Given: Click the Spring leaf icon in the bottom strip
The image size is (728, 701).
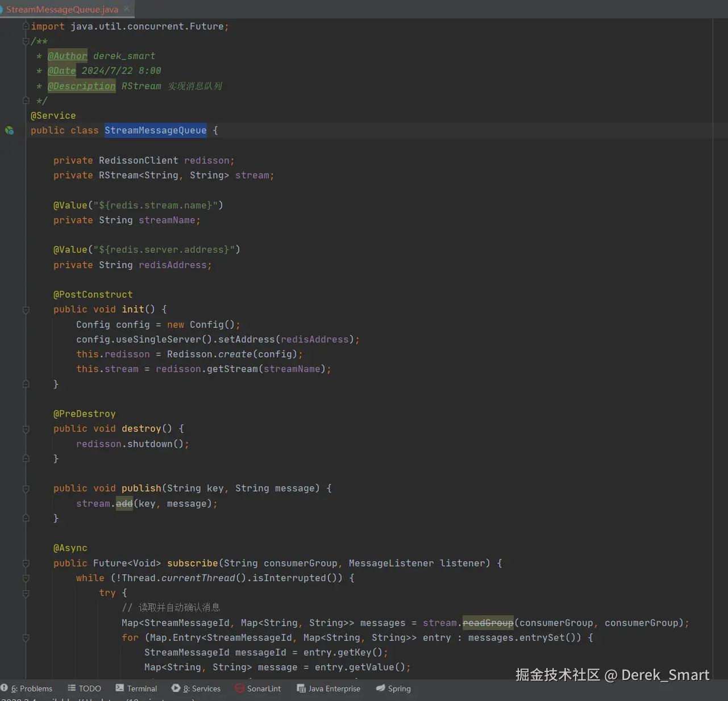Looking at the screenshot, I should (381, 688).
